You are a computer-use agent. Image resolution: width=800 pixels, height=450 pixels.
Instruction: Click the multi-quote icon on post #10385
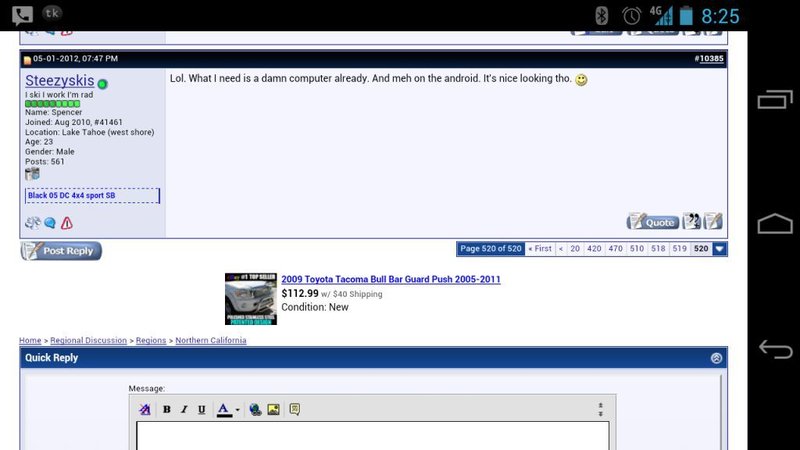pyautogui.click(x=692, y=221)
